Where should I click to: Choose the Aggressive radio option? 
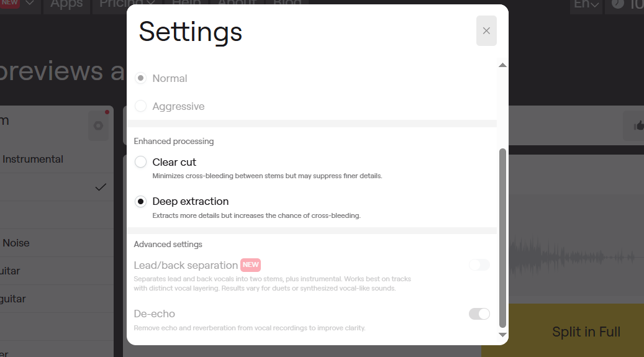(140, 106)
